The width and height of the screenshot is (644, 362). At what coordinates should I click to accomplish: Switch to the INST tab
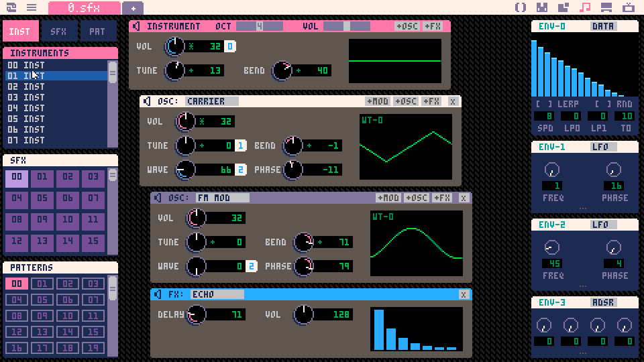(x=21, y=32)
